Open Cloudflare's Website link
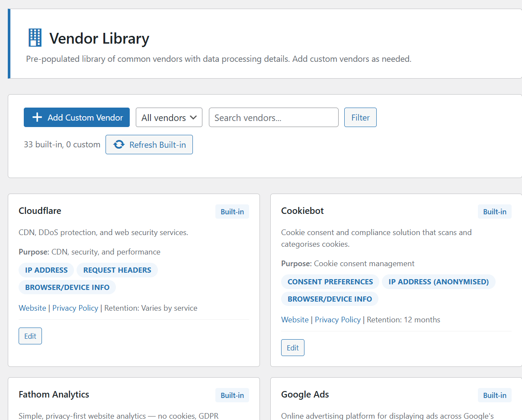Viewport: 522px width, 420px height. coord(32,308)
